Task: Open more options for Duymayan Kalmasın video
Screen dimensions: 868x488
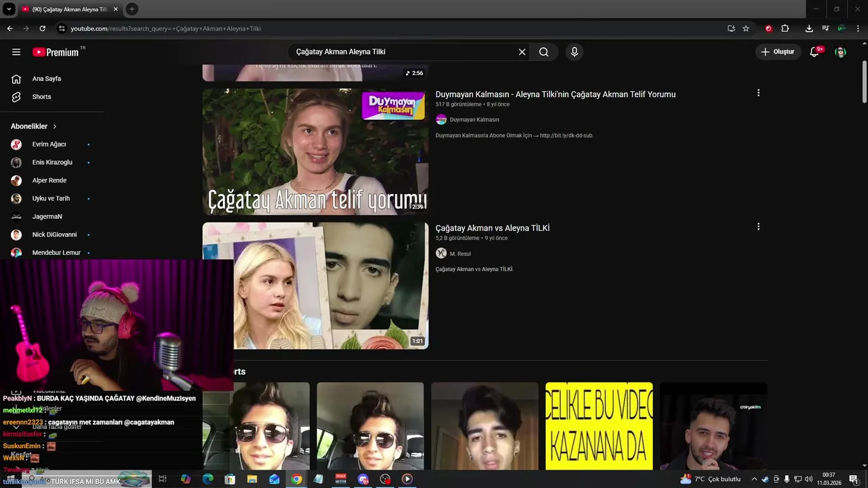Action: 758,93
